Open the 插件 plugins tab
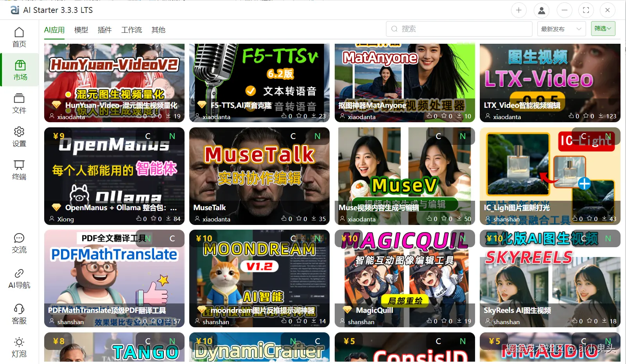The width and height of the screenshot is (626, 364). click(x=105, y=30)
